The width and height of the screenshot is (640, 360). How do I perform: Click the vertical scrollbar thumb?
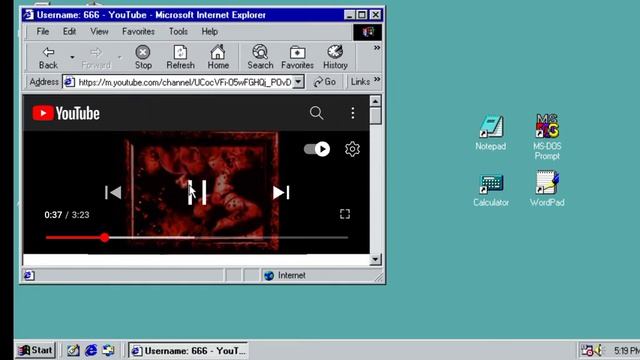click(376, 116)
